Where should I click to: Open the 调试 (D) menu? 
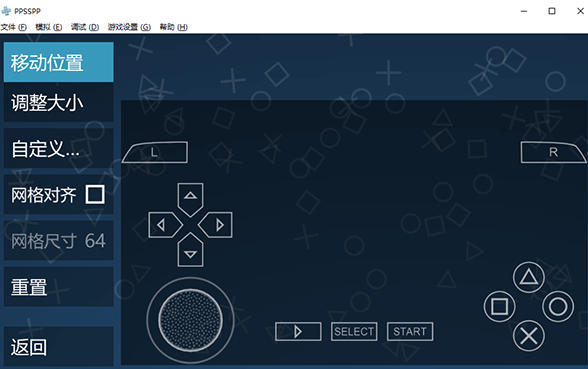pos(85,27)
